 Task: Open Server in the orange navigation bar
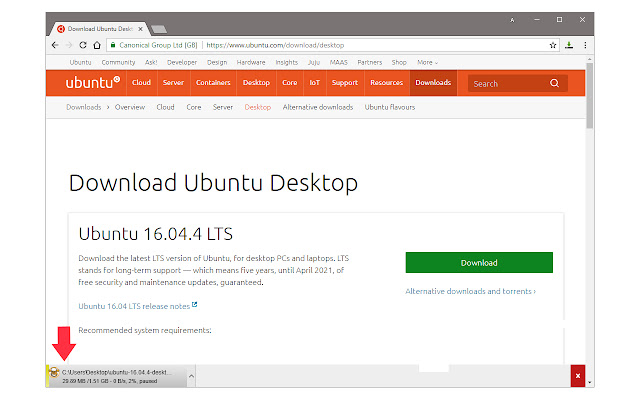coord(173,82)
